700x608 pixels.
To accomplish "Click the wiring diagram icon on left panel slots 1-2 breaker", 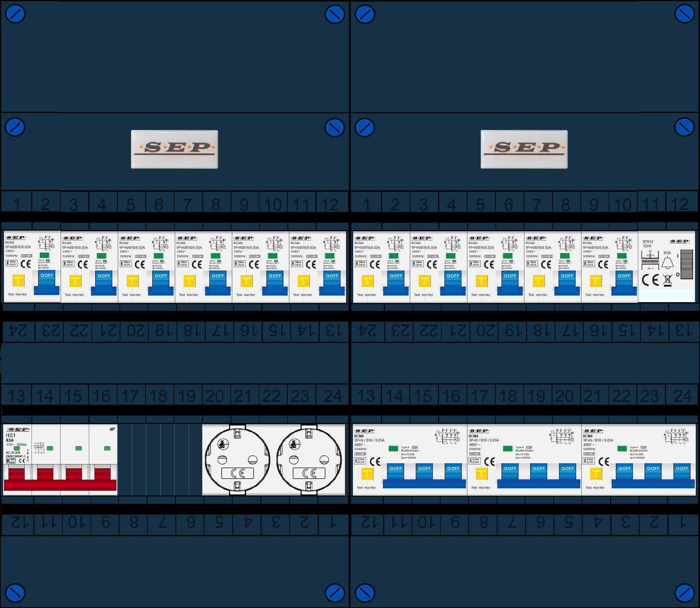I will pos(47,243).
